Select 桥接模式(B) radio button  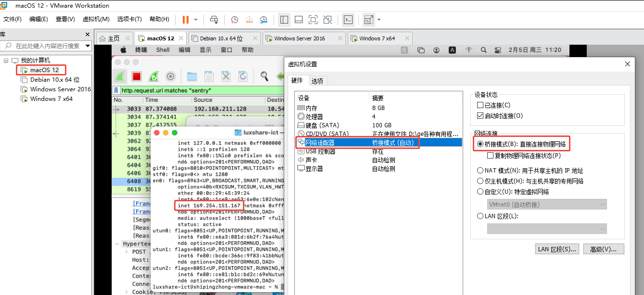coord(480,144)
